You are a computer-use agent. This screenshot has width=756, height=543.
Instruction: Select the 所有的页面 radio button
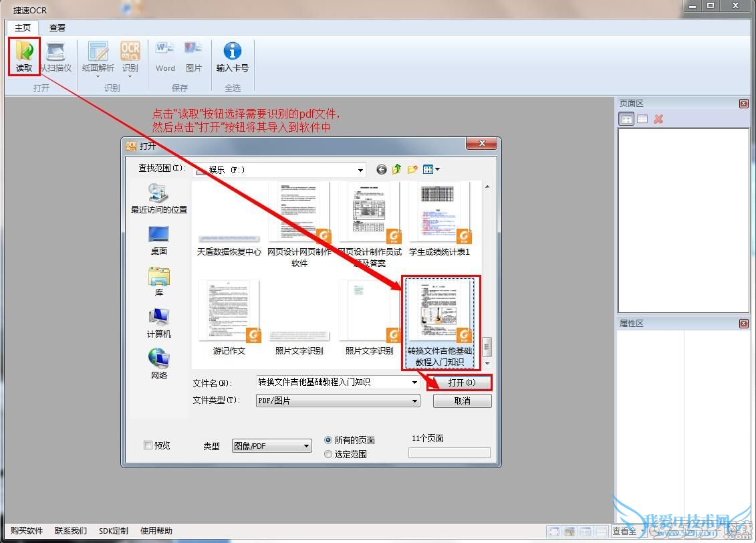(x=328, y=440)
